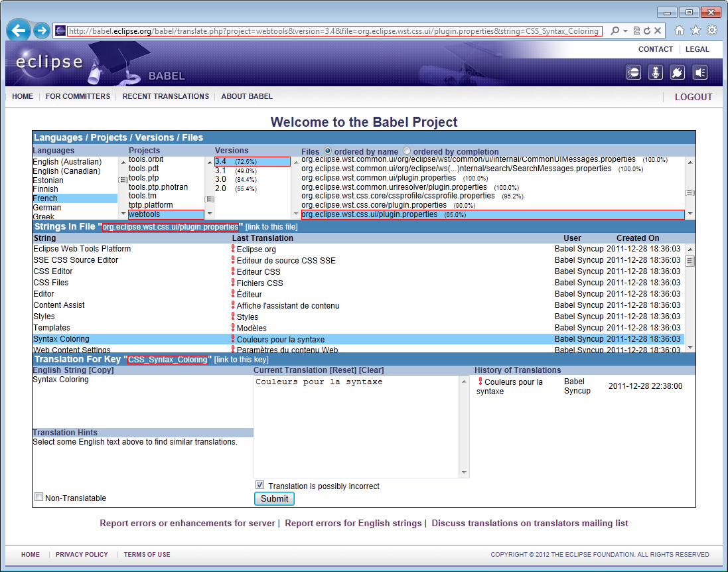Select org.eclipse.wst.css.core/plugin.properties file
728x572 pixels.
pyautogui.click(x=492, y=205)
